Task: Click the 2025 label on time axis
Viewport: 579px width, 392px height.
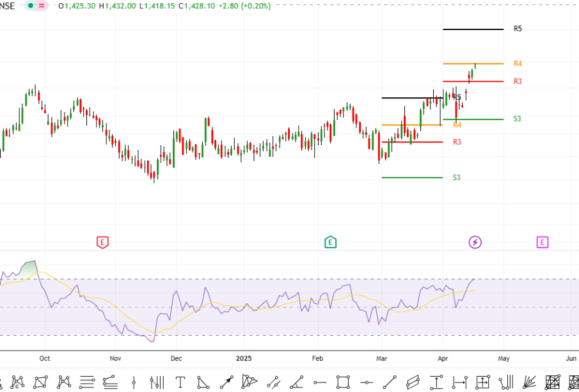Action: pos(244,358)
